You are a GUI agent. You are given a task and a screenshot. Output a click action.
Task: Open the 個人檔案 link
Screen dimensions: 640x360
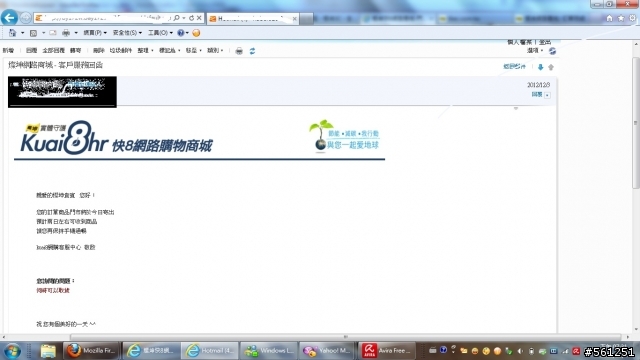coord(519,42)
